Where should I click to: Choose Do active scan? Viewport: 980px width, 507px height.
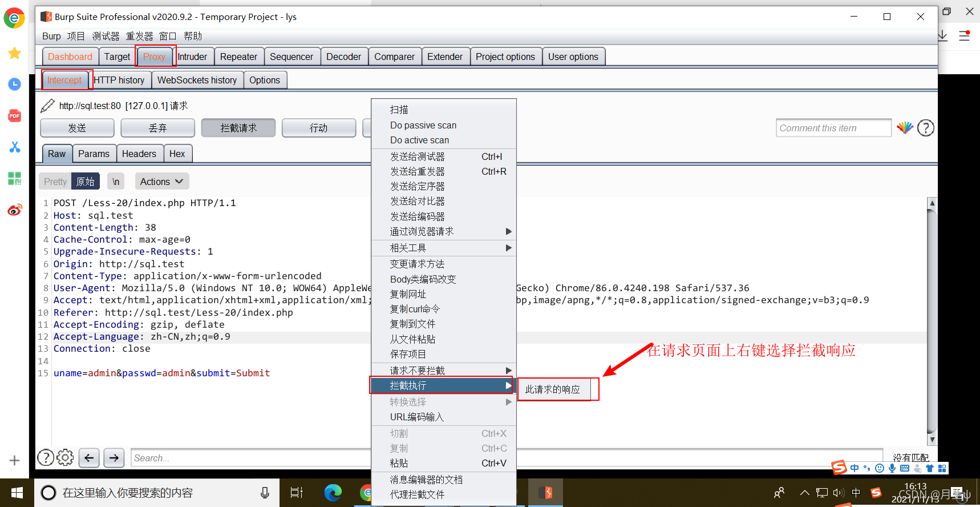point(444,140)
